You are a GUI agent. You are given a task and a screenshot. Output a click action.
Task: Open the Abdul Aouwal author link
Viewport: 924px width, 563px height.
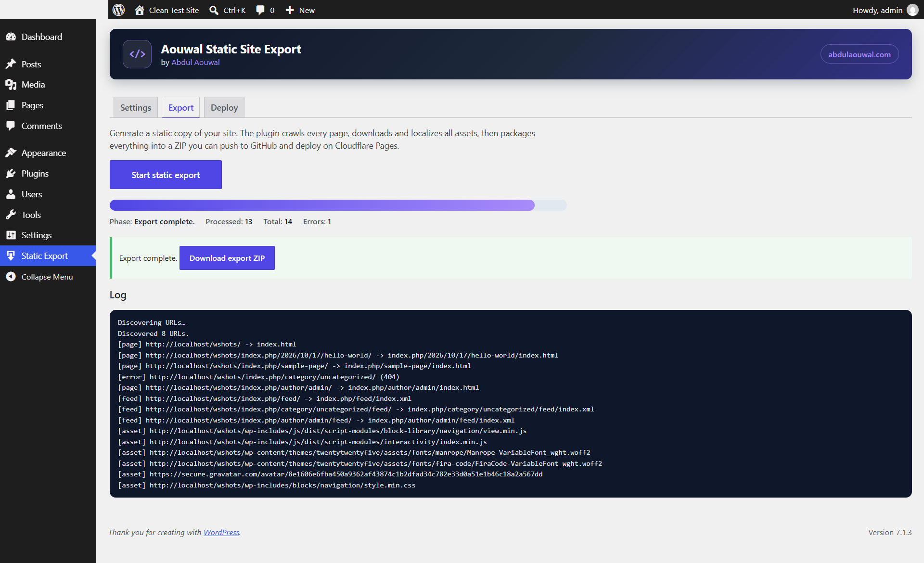pos(195,62)
